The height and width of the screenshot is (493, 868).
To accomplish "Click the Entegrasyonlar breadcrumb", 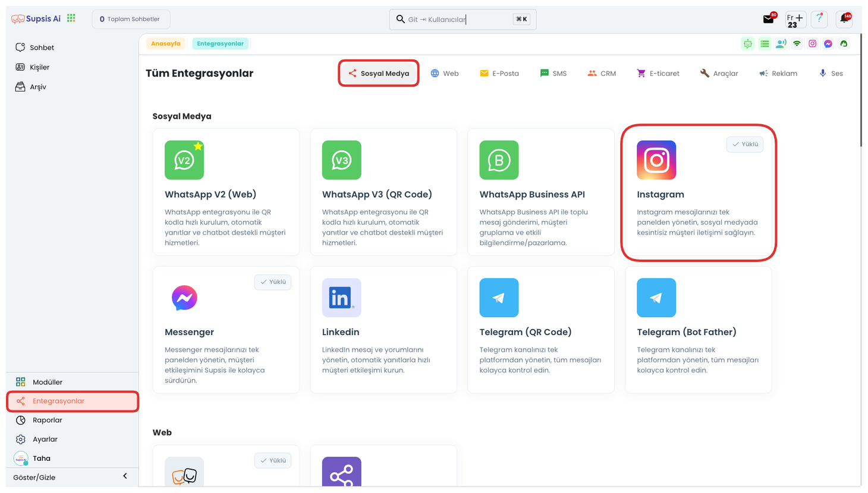I will click(x=221, y=43).
